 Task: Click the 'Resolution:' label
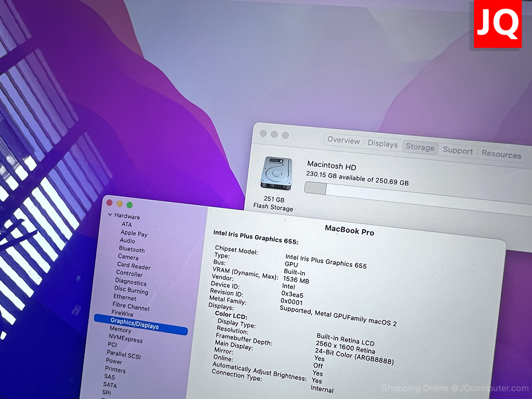[233, 331]
